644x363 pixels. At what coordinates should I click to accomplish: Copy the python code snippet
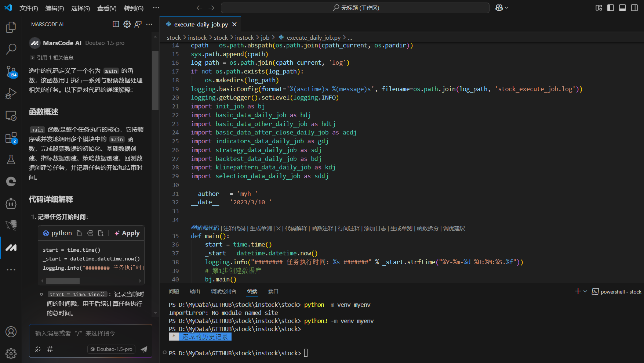point(79,233)
